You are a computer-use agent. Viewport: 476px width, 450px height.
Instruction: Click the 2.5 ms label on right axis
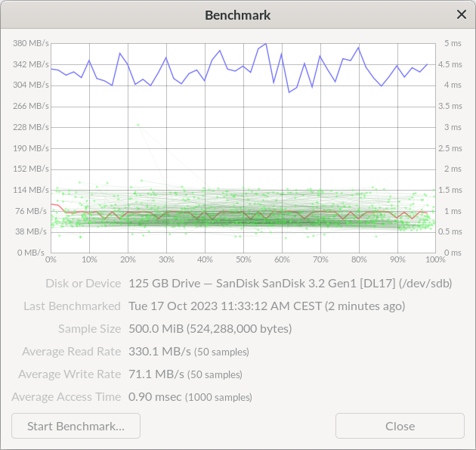(453, 148)
